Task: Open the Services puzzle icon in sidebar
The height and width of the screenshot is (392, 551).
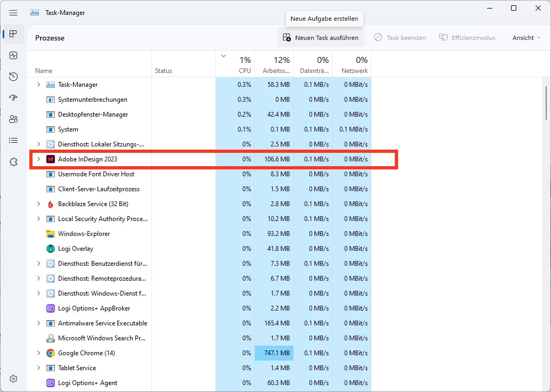Action: 13,162
